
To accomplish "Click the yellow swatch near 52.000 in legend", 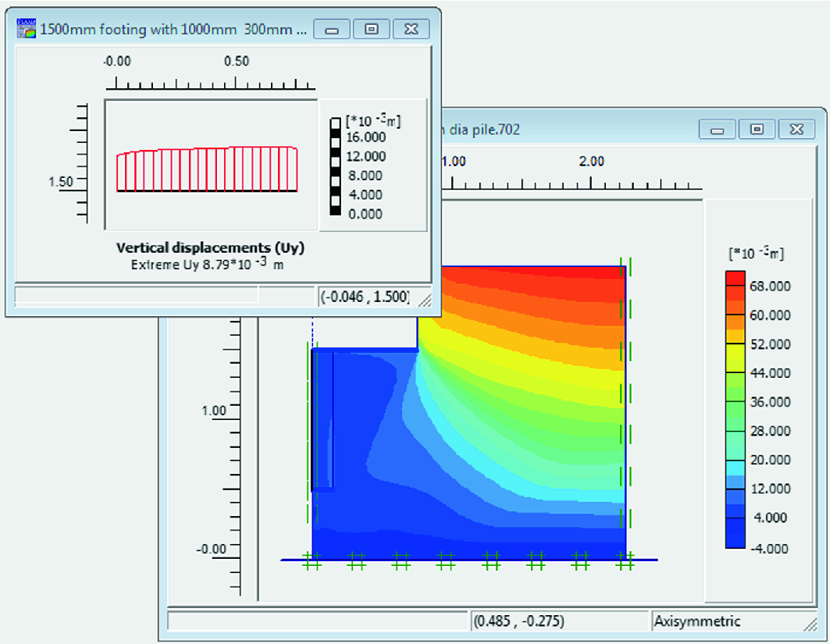I will 735,350.
